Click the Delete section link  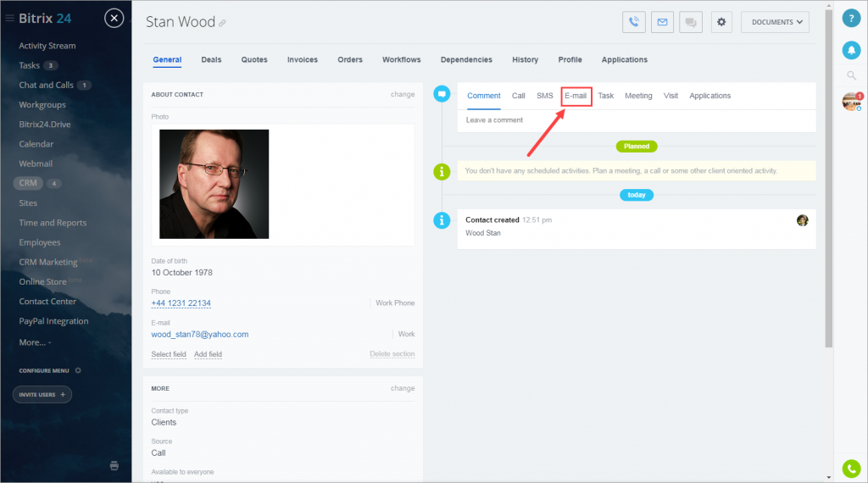[x=392, y=354]
